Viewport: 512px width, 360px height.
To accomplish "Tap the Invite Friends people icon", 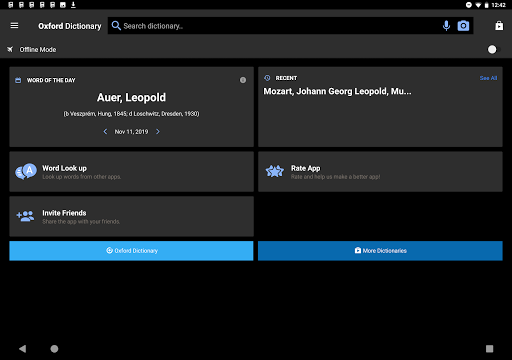I will 25,216.
